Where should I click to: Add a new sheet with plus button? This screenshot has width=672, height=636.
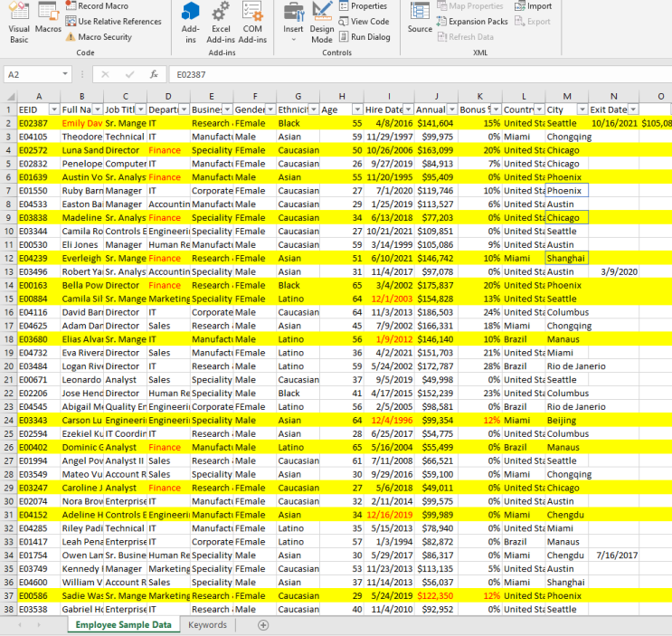point(263,625)
